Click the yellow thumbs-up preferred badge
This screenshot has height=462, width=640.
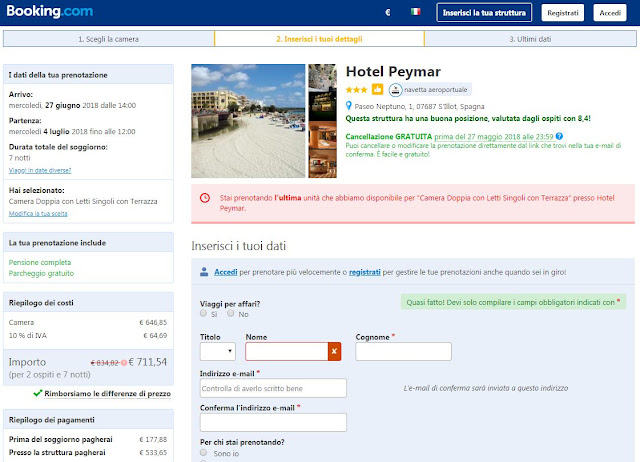click(x=377, y=89)
